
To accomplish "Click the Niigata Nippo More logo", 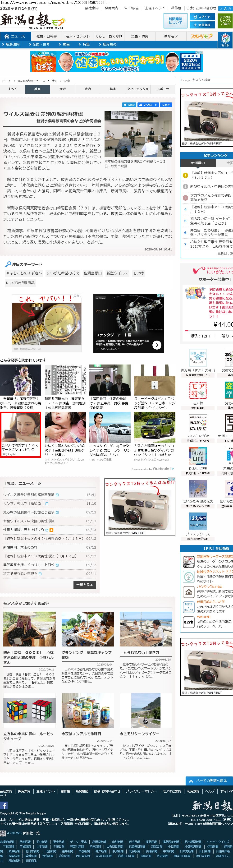I will [32, 21].
